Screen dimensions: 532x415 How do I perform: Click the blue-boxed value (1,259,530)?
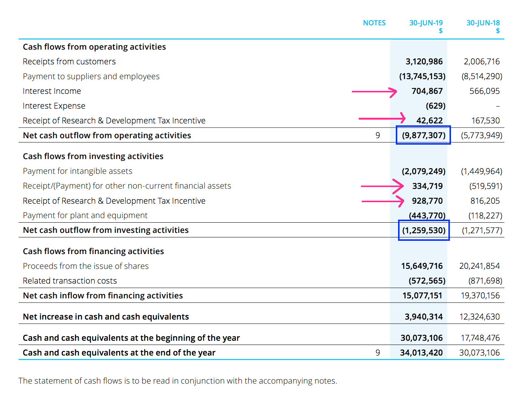[424, 230]
